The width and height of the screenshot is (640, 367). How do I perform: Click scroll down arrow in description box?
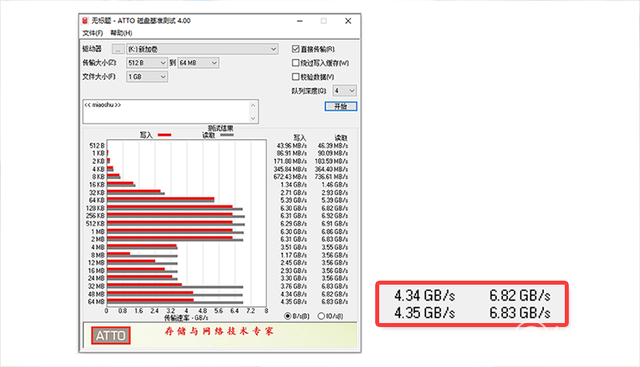click(x=253, y=118)
